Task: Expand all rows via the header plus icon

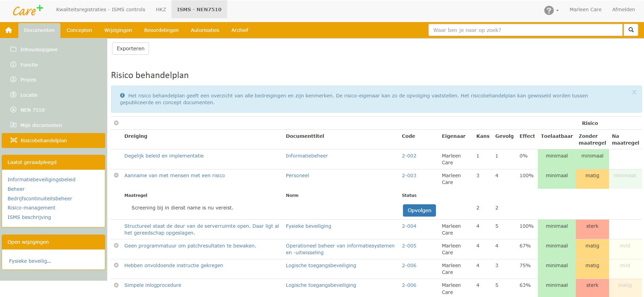Action: click(116, 123)
